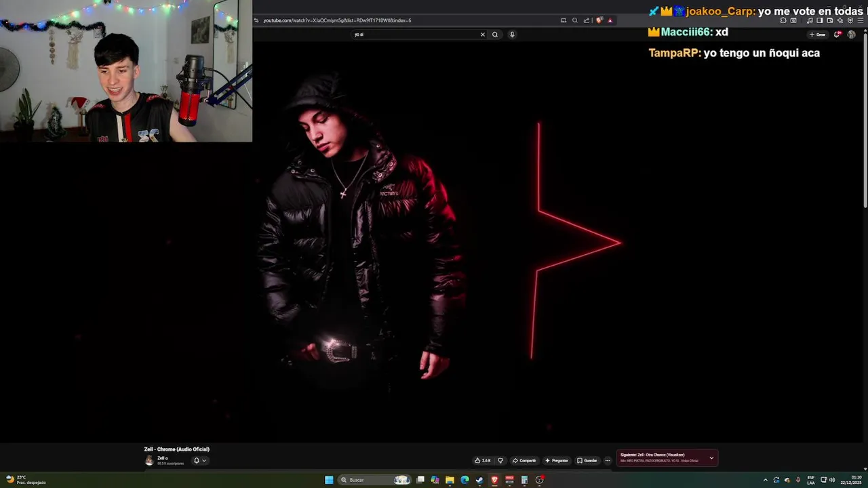This screenshot has height=488, width=868.
Task: Click the YouTube search magnifier button
Action: (495, 35)
